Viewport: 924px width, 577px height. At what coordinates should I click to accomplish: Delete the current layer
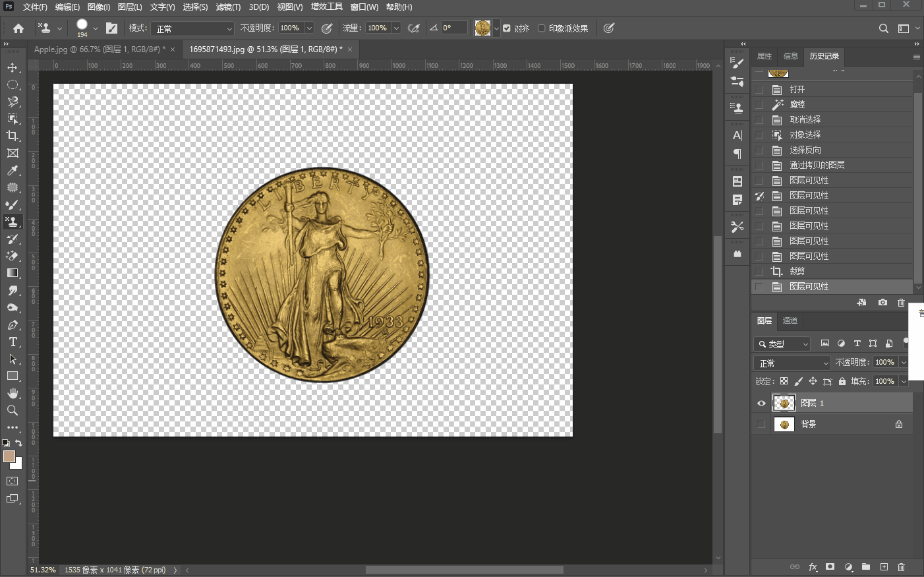(901, 567)
